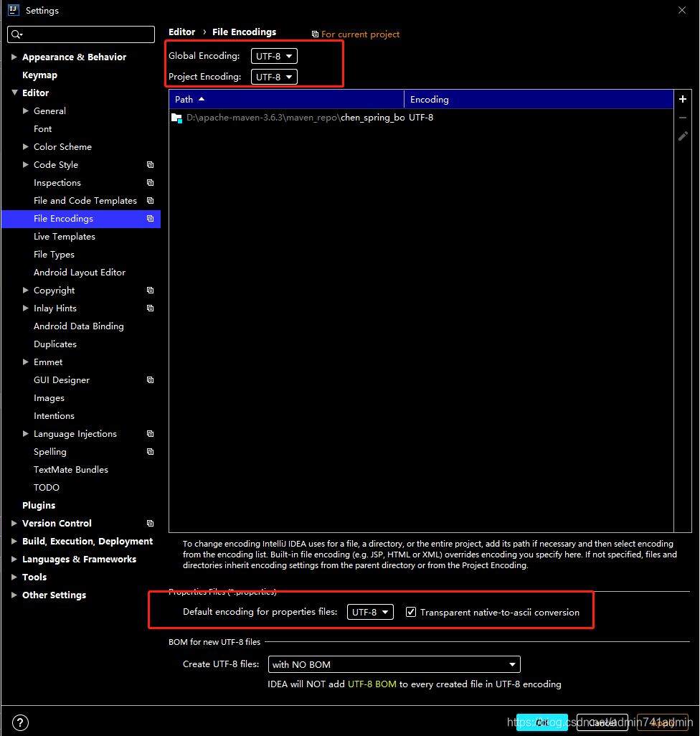Open Duplicates settings page
Viewport: 700px width, 736px height.
coord(55,344)
